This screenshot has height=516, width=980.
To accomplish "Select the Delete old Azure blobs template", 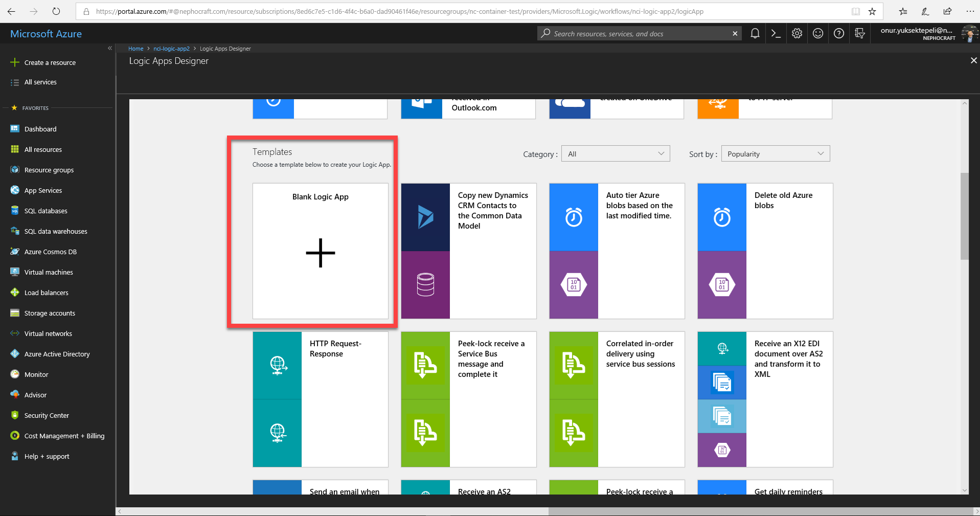I will pos(765,251).
